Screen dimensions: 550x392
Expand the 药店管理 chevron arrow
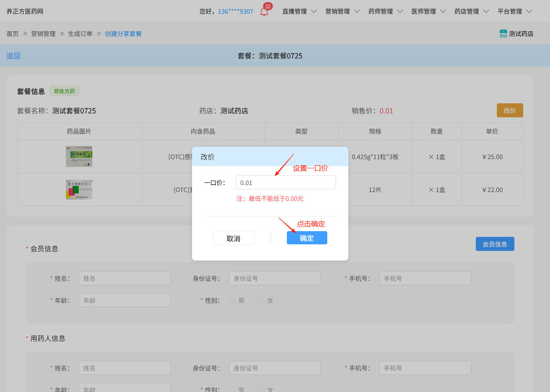click(486, 11)
